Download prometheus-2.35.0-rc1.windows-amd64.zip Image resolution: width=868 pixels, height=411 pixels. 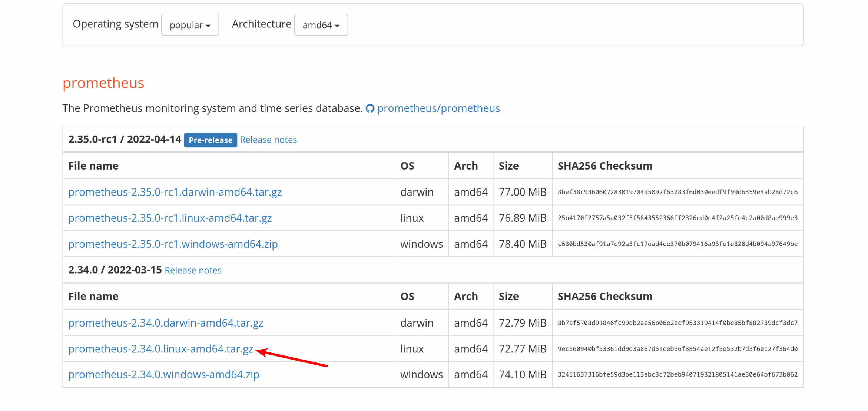pos(173,244)
